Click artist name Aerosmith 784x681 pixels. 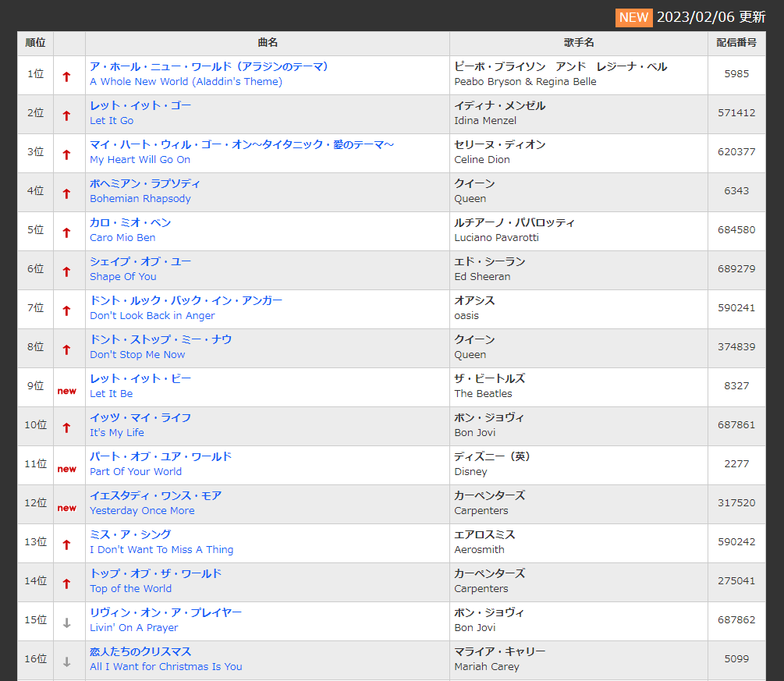479,549
